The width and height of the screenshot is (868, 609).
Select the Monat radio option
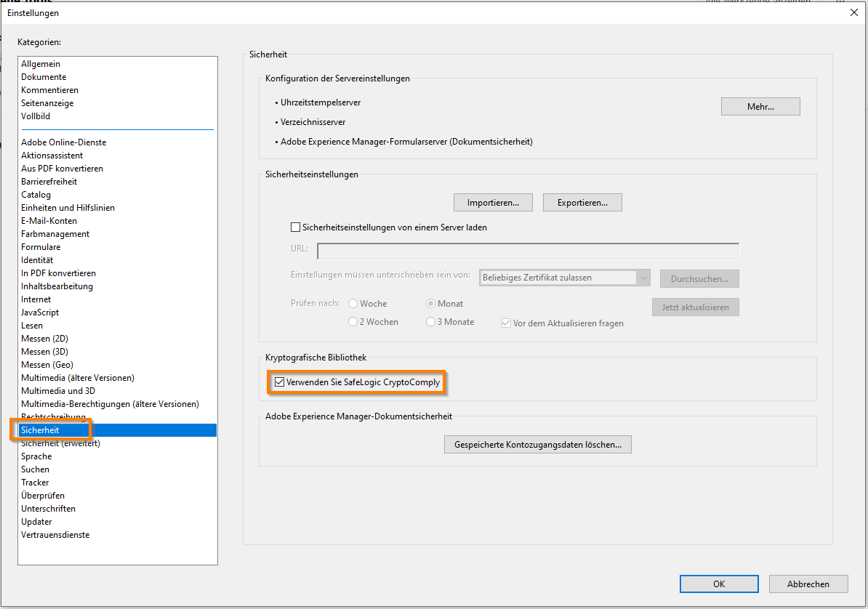tap(430, 303)
